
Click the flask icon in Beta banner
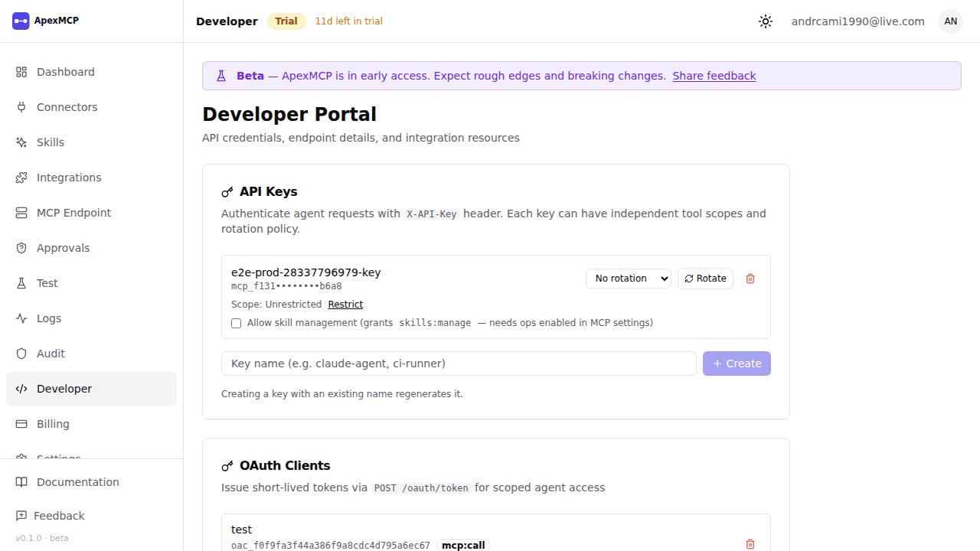tap(221, 76)
